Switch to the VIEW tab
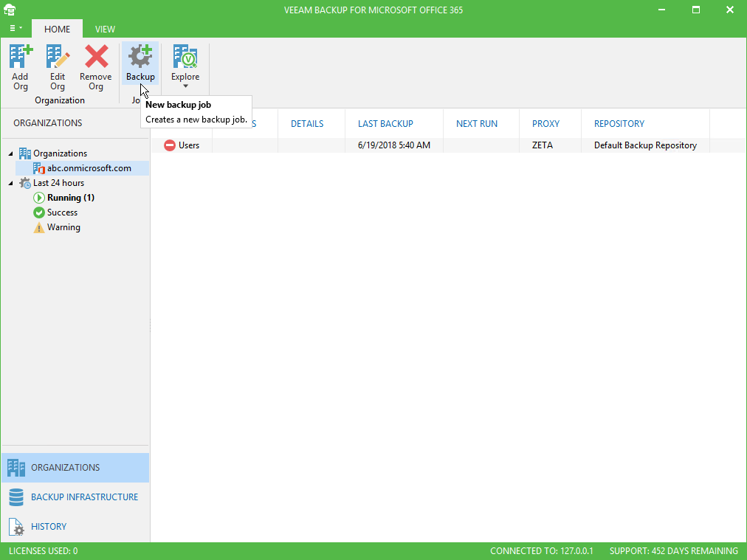The image size is (747, 560). click(x=105, y=29)
